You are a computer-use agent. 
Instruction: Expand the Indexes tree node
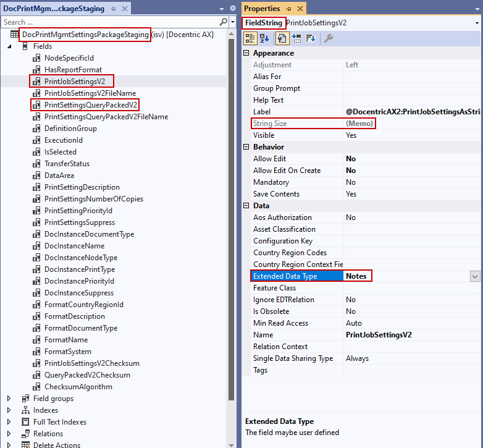point(9,410)
